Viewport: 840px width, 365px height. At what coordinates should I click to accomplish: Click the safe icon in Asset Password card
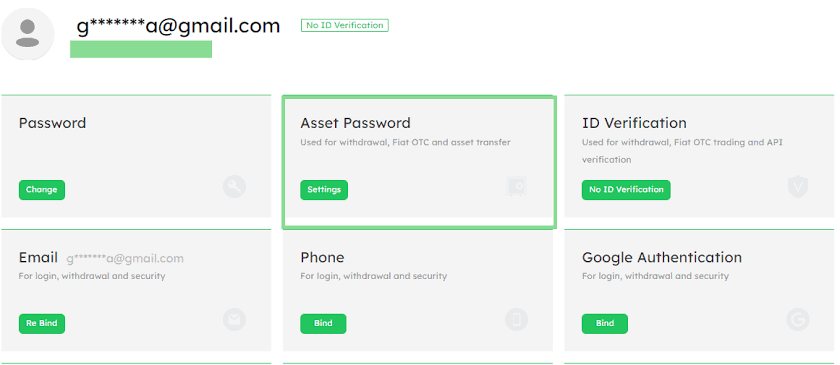(x=516, y=187)
